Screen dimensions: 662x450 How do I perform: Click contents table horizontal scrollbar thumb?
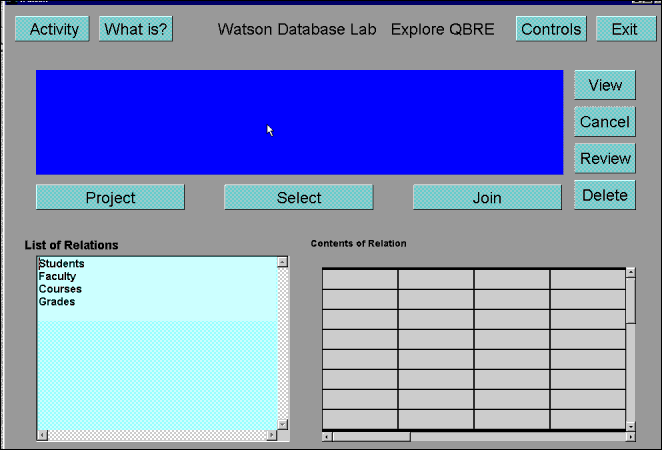372,436
